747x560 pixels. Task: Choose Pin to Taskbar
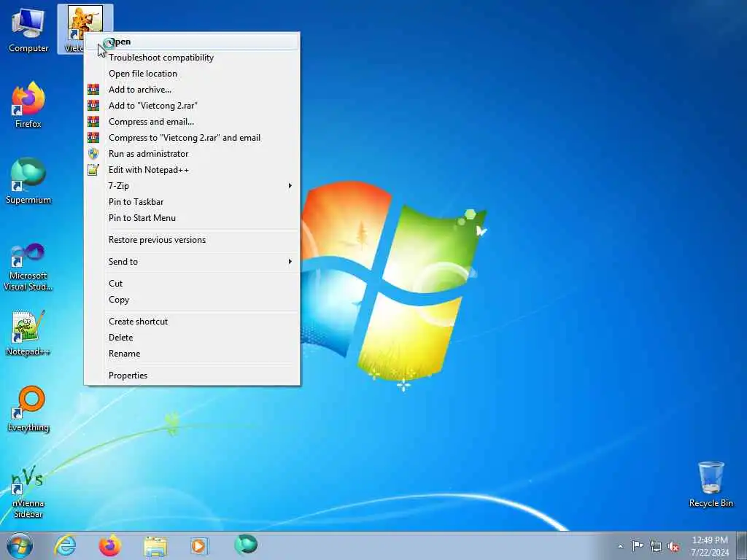[193, 202]
